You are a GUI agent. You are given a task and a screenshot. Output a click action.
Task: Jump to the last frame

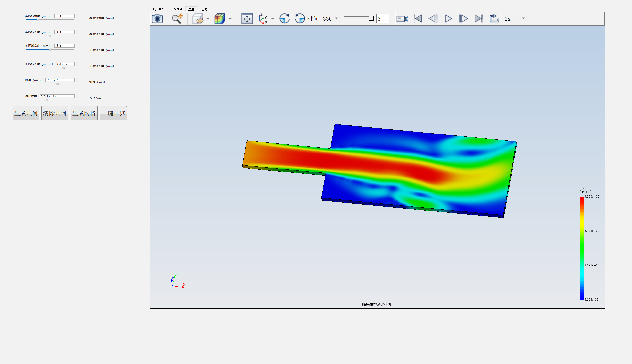click(479, 19)
